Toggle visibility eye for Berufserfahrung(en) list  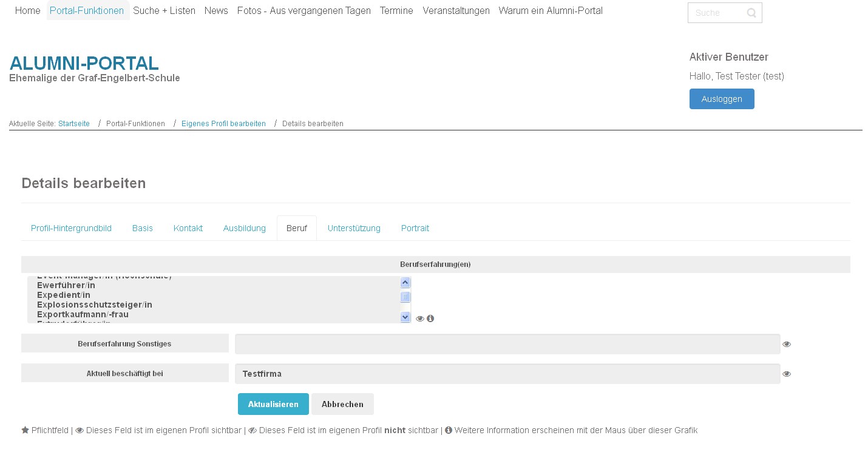pos(420,318)
